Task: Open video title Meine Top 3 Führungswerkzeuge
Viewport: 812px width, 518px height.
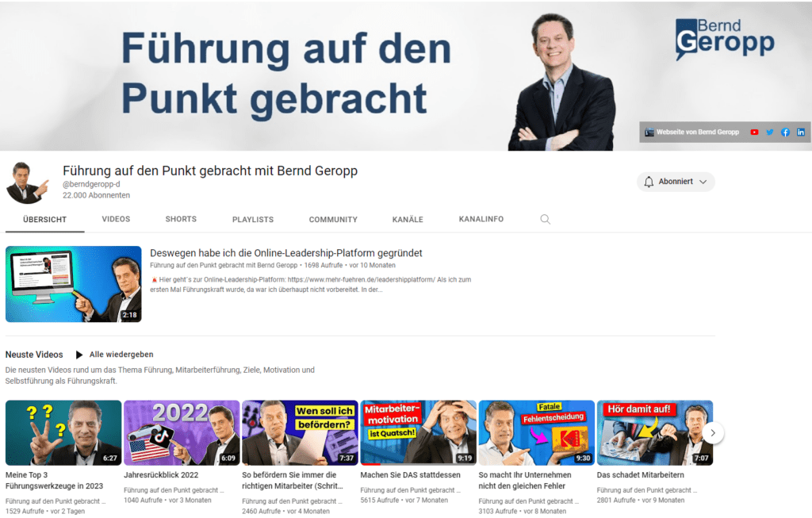Action: [x=55, y=480]
